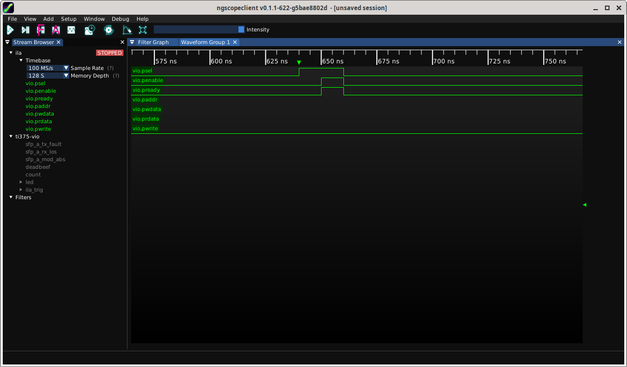Select vio.penable in Stream Browser
Viewport: 627px width, 367px height.
[41, 91]
